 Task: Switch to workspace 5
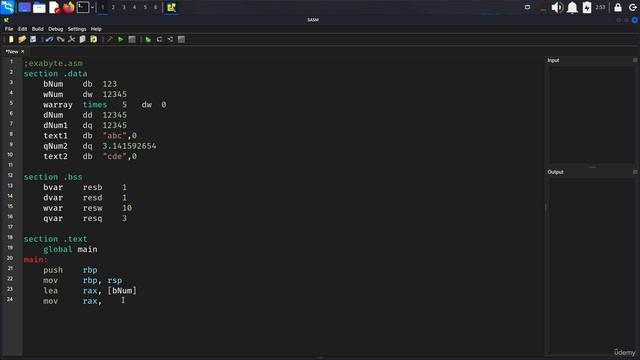click(145, 7)
